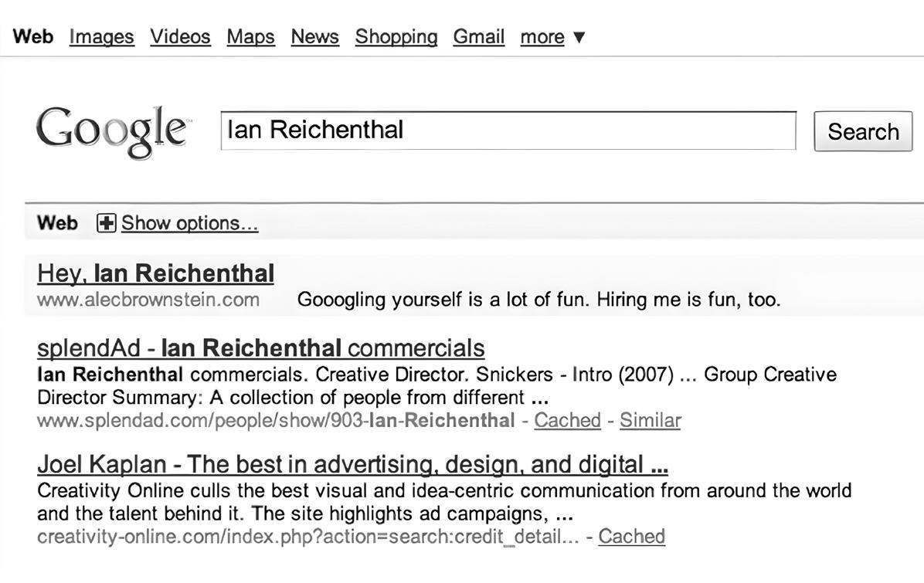View Cached version of splendAd result
This screenshot has width=924, height=583.
pyautogui.click(x=567, y=421)
